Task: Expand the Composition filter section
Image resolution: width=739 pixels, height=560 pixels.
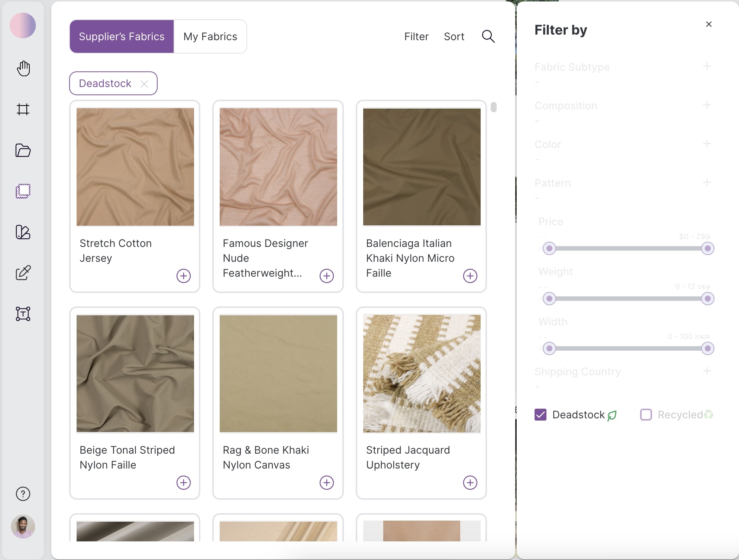Action: pyautogui.click(x=707, y=105)
